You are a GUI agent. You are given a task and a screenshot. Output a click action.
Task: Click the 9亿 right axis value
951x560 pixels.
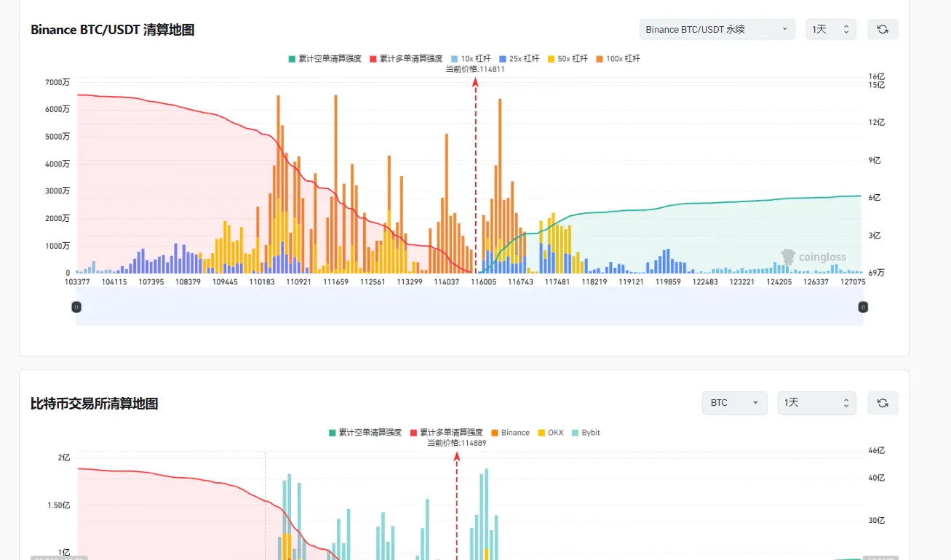tap(875, 160)
